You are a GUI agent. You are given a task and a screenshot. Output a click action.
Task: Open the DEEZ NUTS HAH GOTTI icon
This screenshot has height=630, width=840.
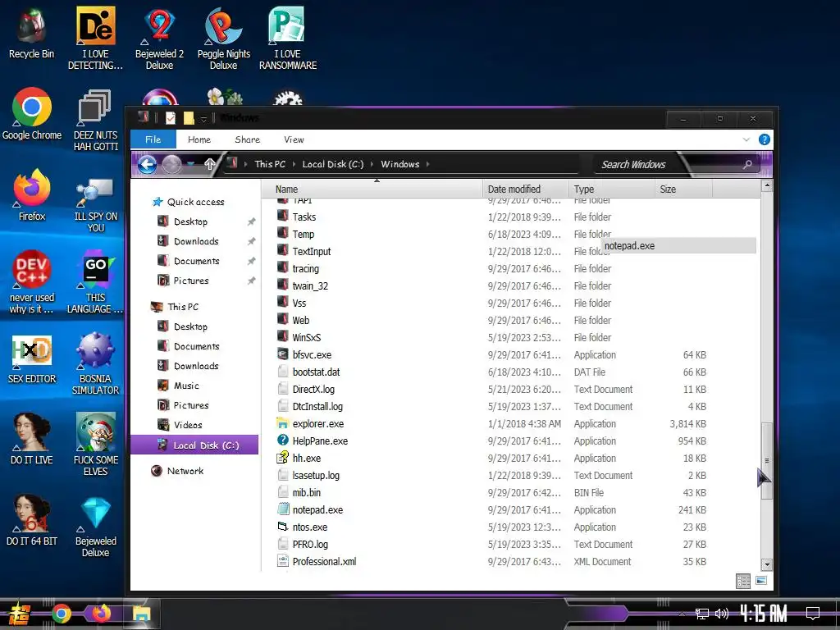95,120
